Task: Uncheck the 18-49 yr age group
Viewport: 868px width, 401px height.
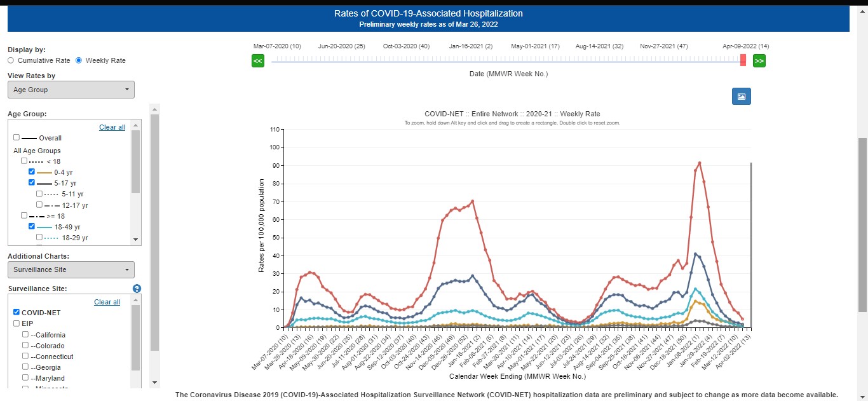Action: [32, 227]
